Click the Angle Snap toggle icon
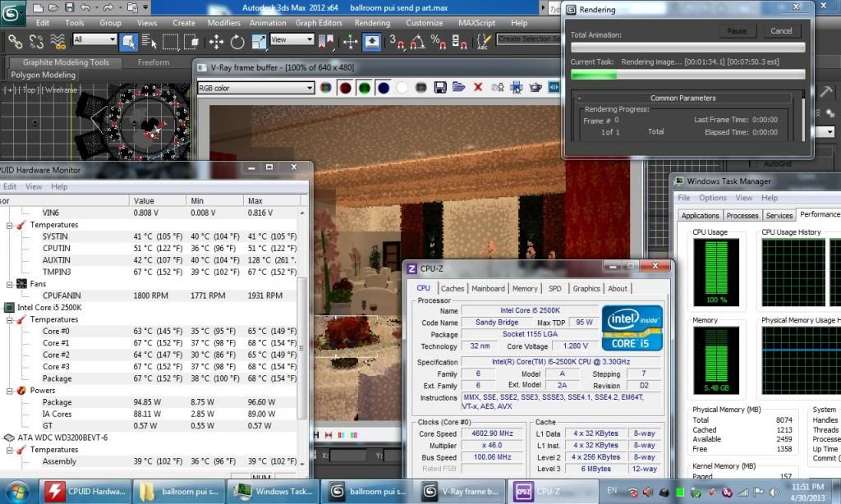 (x=416, y=41)
